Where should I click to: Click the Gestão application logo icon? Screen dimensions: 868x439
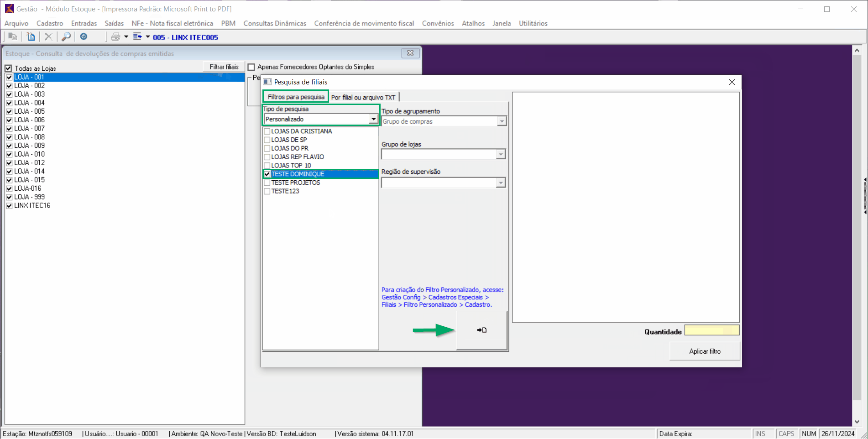(9, 9)
